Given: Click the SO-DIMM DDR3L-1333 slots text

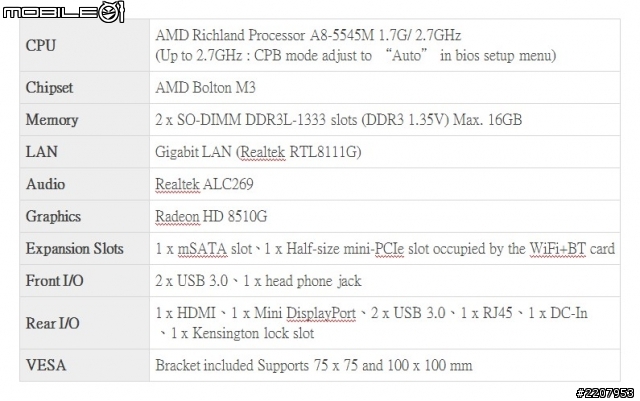Looking at the screenshot, I should pyautogui.click(x=267, y=120).
